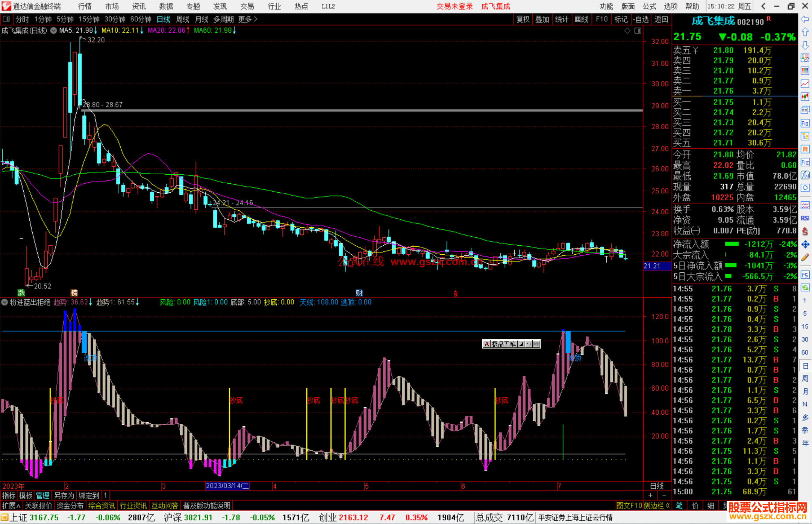Toggle the side panel icon above the price axis
The image size is (812, 524).
(x=638, y=31)
